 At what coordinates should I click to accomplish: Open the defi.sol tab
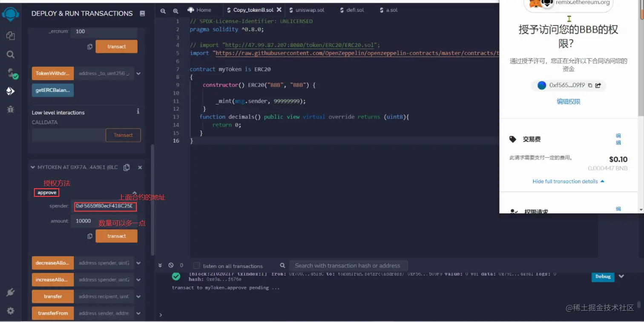[352, 10]
